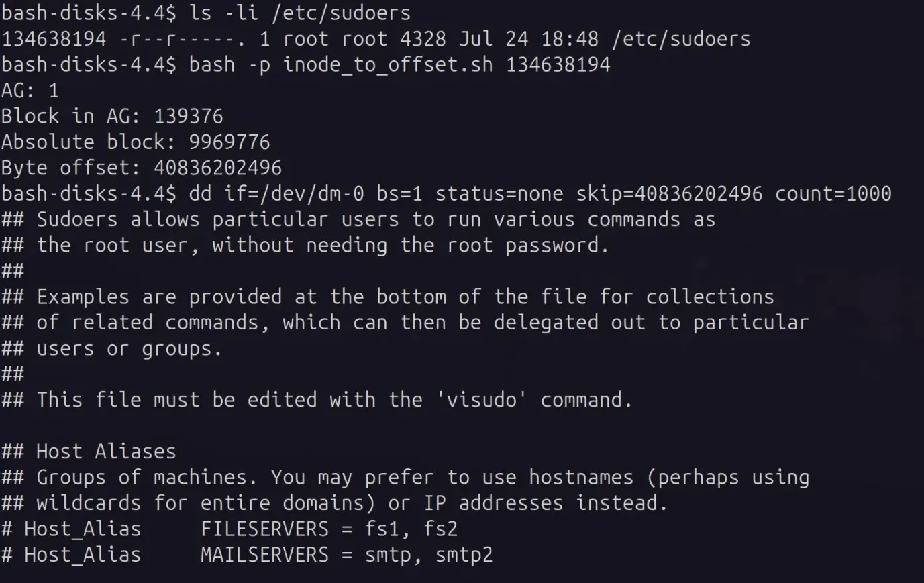This screenshot has height=583, width=924.
Task: Click the block number 139376
Action: coord(189,117)
